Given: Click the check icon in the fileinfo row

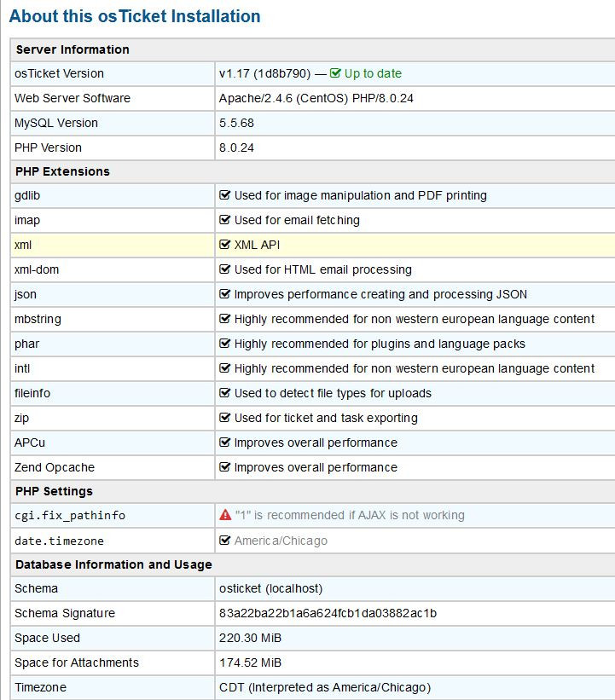Looking at the screenshot, I should pos(225,393).
